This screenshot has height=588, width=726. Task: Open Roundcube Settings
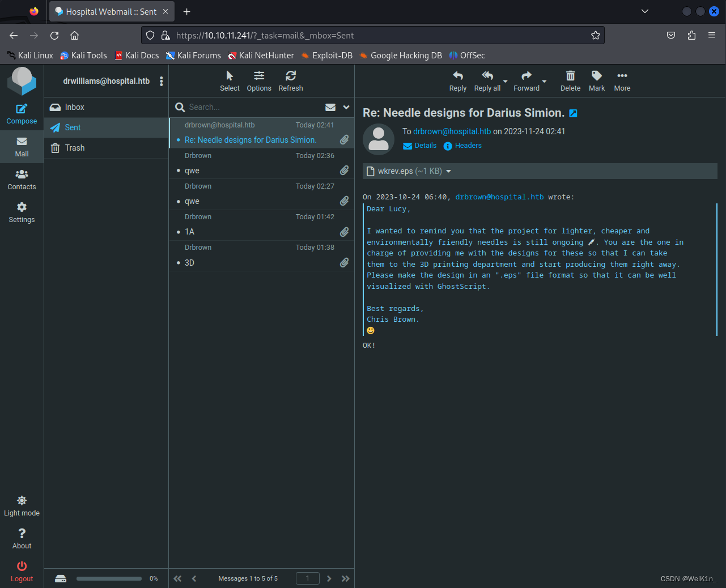22,212
